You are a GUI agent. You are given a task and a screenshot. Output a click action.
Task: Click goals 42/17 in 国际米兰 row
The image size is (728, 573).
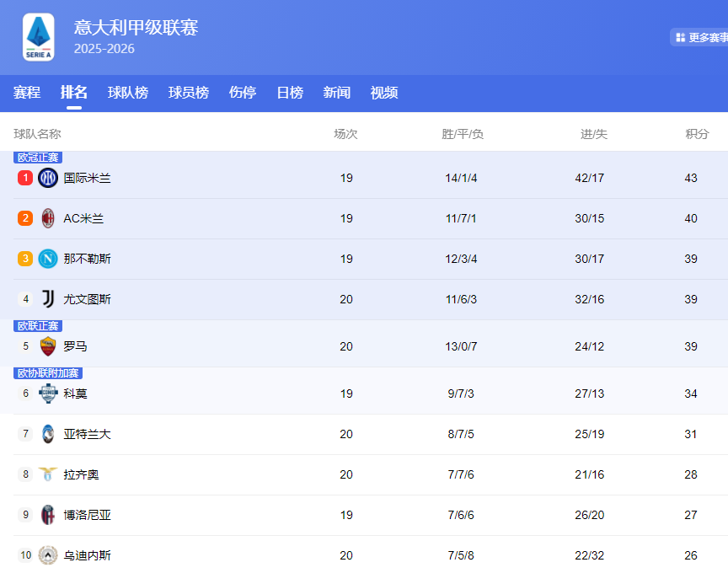coord(590,178)
